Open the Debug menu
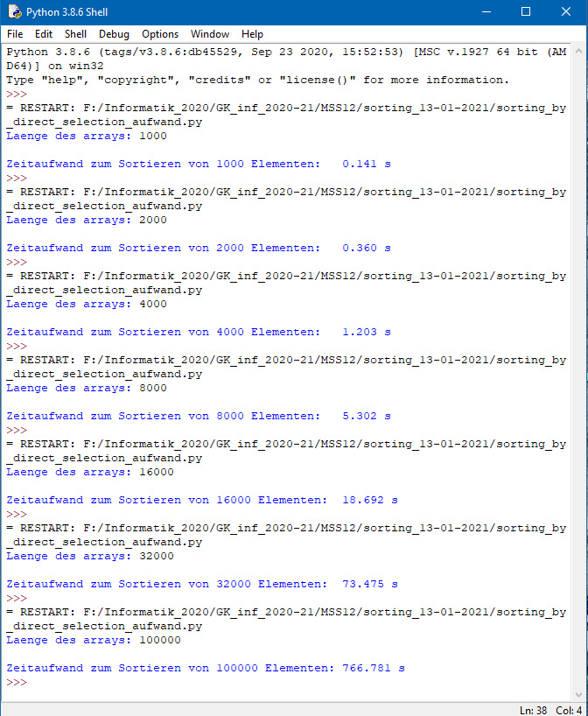588x716 pixels. (114, 34)
